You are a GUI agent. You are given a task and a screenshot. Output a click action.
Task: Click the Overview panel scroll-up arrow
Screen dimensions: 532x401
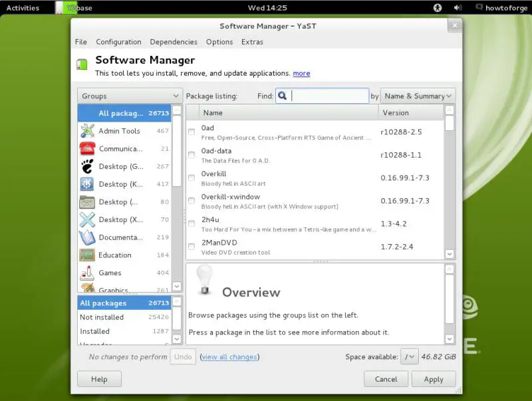[x=450, y=269]
